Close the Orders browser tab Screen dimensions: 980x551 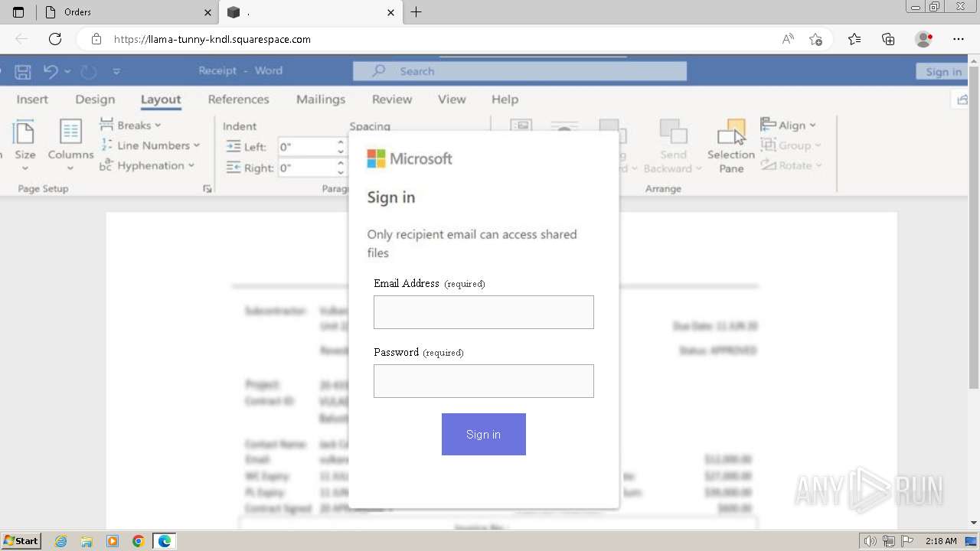pos(207,12)
